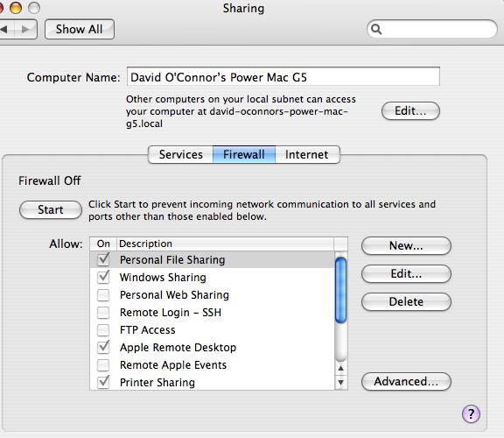Image resolution: width=504 pixels, height=438 pixels.
Task: Select the Windows Sharing row text
Action: 163,278
